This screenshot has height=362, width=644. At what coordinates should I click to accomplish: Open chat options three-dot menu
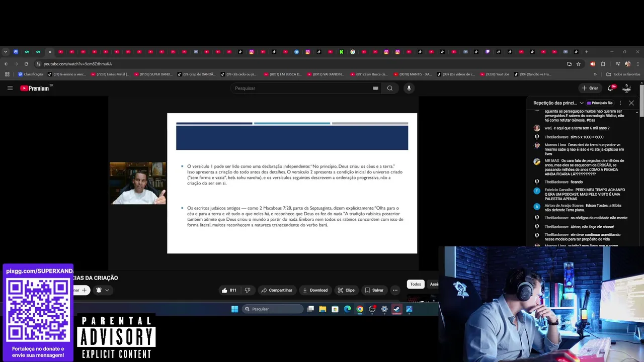click(620, 103)
